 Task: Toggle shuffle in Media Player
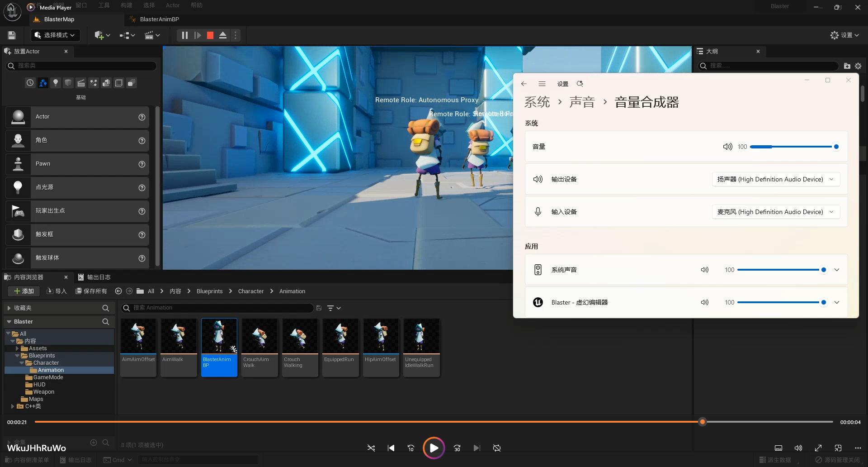click(x=371, y=448)
